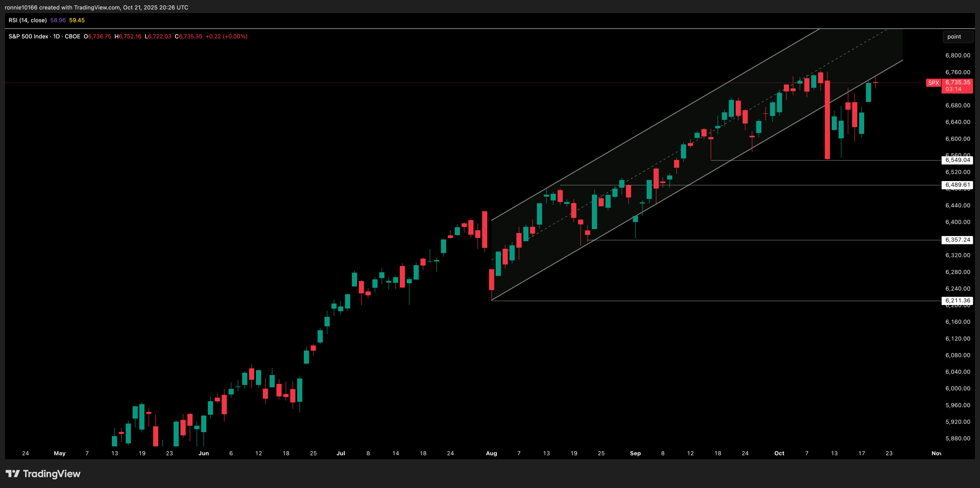Select the 6,489.61 horizontal level label

(957, 185)
